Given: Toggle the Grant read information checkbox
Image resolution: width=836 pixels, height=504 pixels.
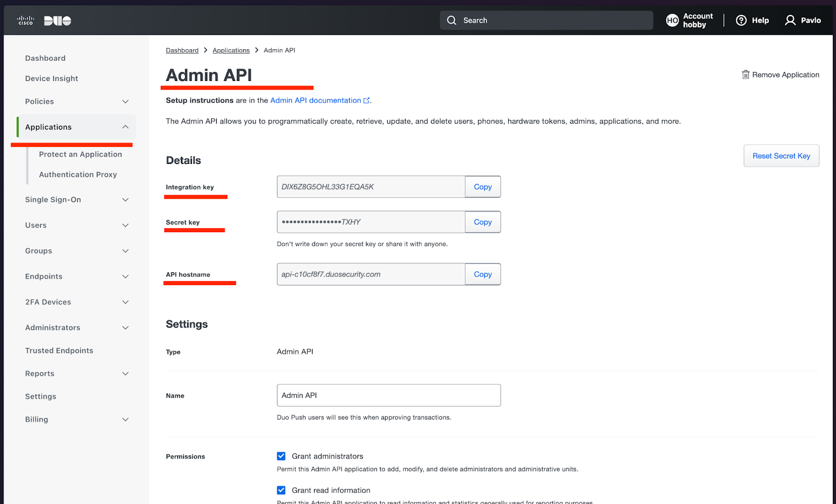Looking at the screenshot, I should point(281,490).
